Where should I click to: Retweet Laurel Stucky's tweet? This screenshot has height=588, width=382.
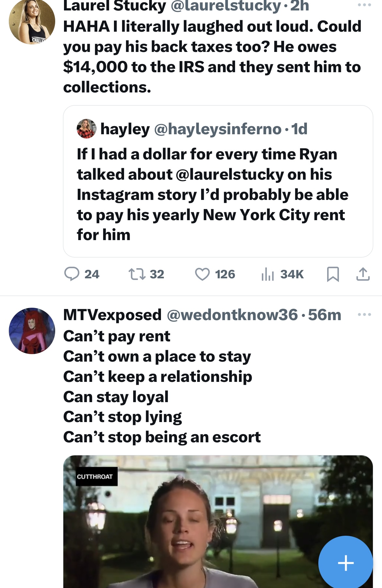click(146, 274)
